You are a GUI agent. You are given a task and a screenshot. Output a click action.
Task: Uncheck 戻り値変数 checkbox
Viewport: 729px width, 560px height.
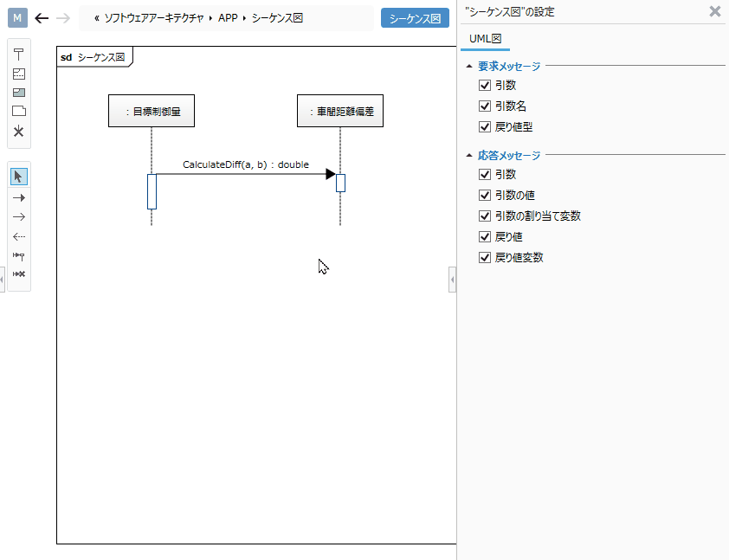pos(485,257)
